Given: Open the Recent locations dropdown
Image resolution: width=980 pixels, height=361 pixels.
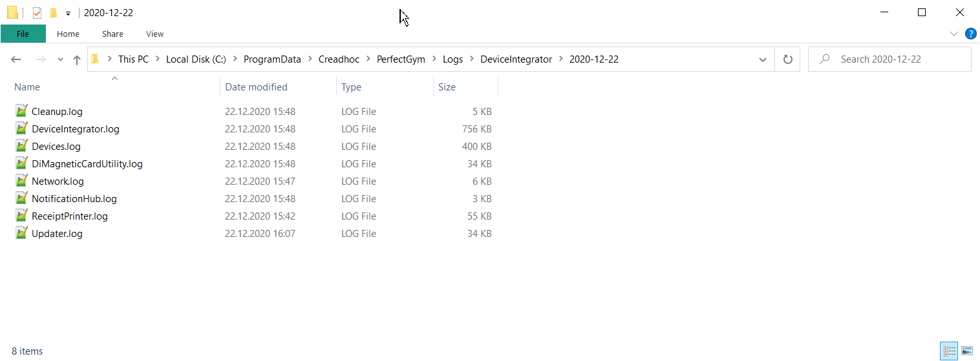Looking at the screenshot, I should [x=60, y=59].
